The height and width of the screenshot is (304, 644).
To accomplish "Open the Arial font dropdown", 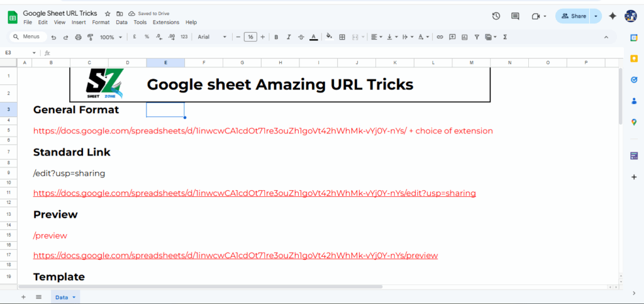I will point(212,37).
